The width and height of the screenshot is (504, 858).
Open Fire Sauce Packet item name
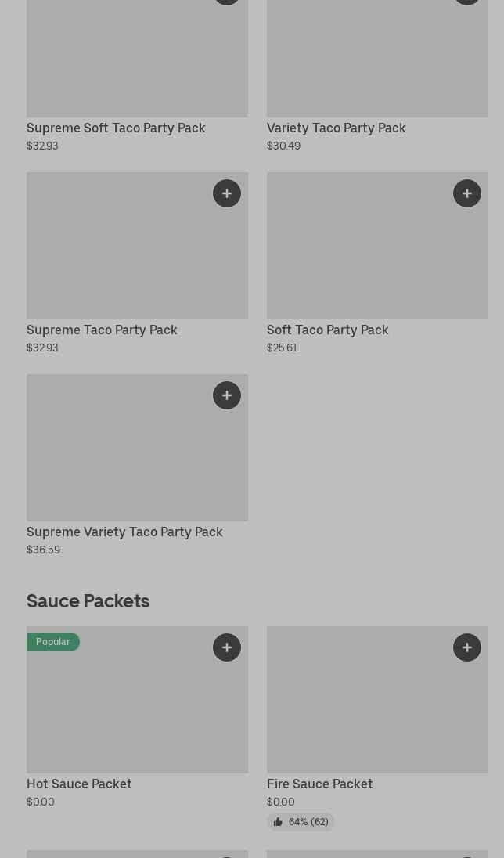(319, 784)
